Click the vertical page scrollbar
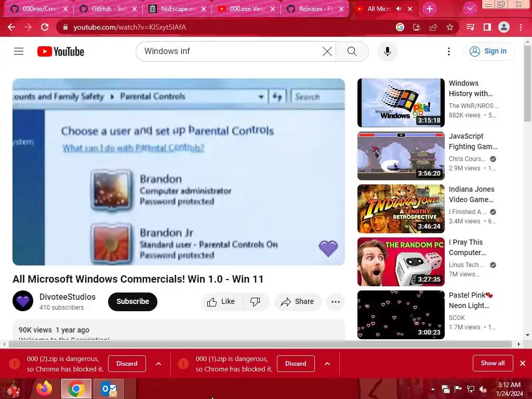Viewport: 532px width, 399px height. [x=528, y=83]
